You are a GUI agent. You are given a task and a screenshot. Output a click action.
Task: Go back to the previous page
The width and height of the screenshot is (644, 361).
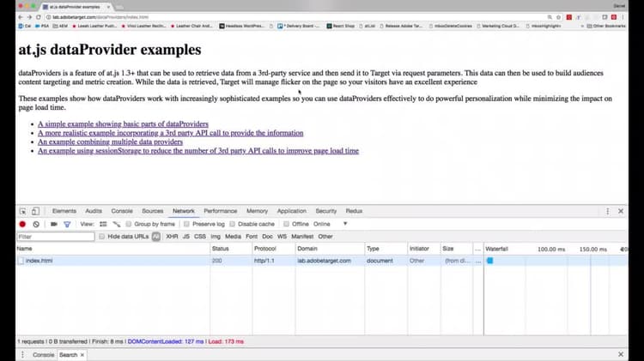21,17
